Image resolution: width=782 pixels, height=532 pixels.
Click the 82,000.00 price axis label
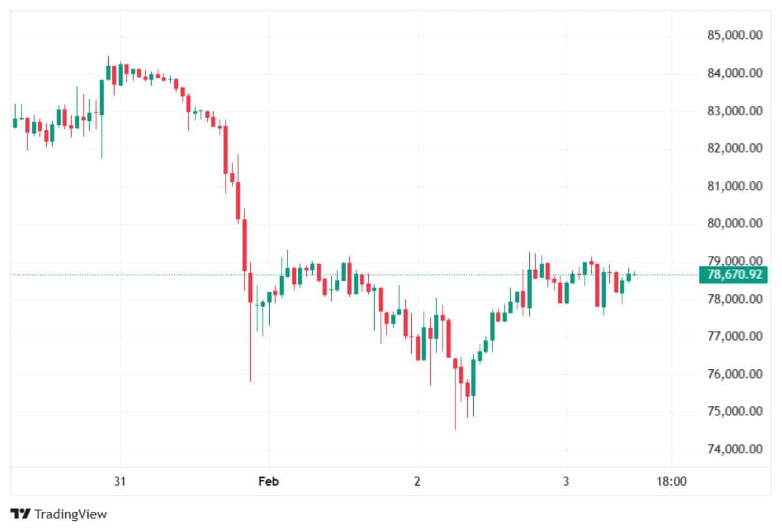[734, 148]
